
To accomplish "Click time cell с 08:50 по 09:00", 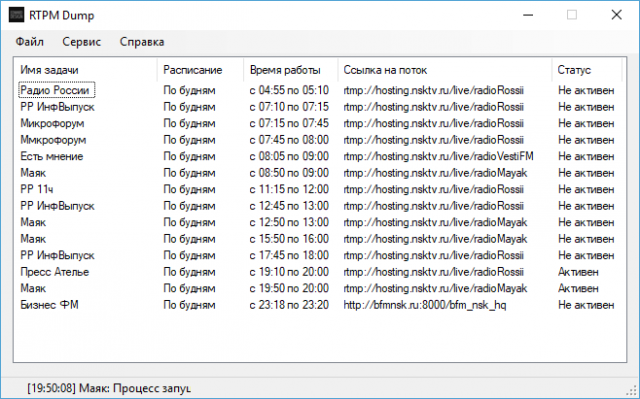I will pos(289,173).
